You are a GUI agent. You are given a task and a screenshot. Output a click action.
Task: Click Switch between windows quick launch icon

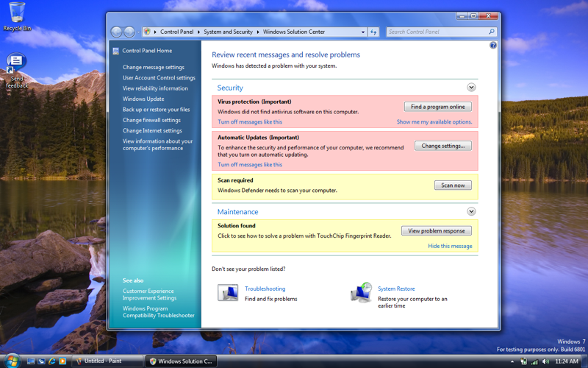tap(41, 361)
